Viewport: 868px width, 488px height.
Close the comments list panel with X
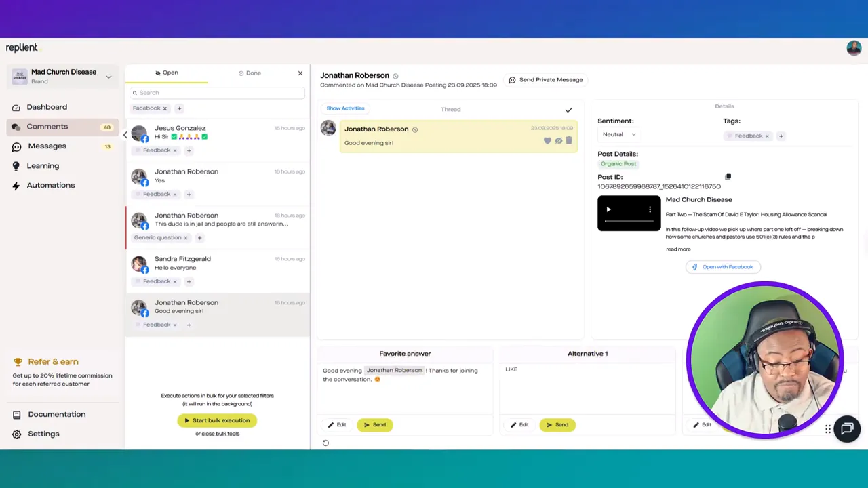click(300, 73)
